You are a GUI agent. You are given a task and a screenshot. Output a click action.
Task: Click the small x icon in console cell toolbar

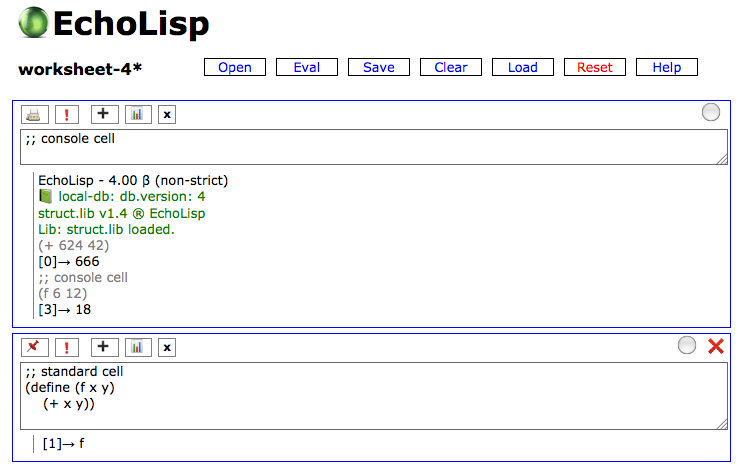[167, 114]
